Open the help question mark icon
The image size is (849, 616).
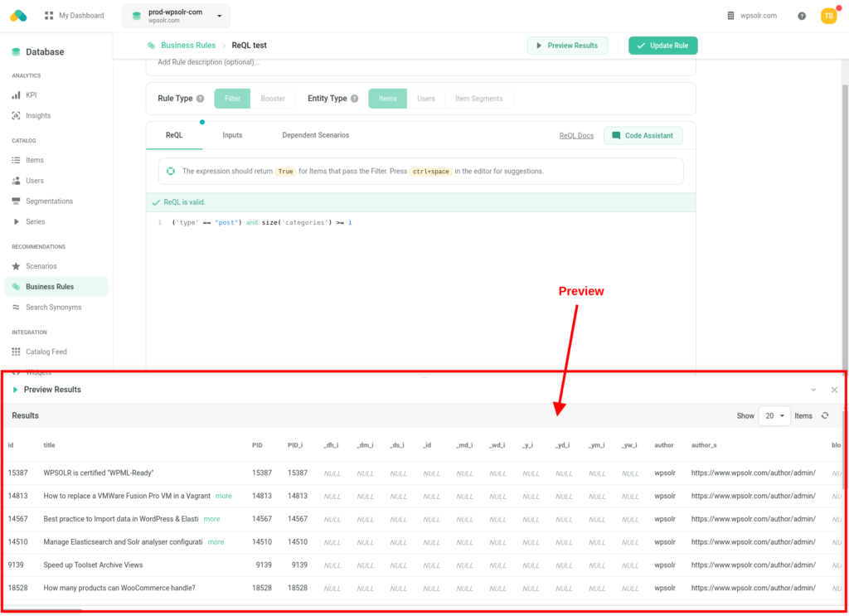[x=802, y=17]
